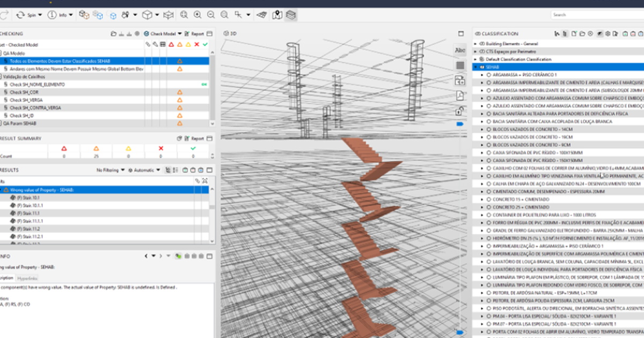Click the layers stack icon in the toolbar

point(289,14)
